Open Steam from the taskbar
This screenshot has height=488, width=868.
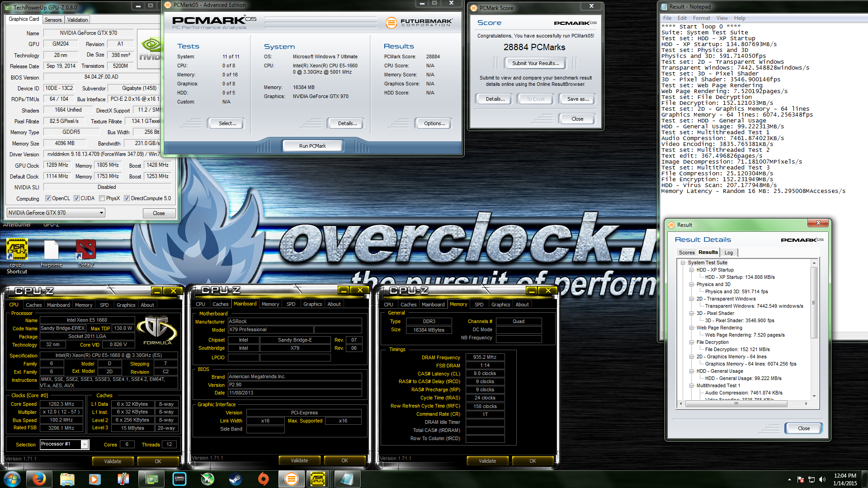(235, 479)
